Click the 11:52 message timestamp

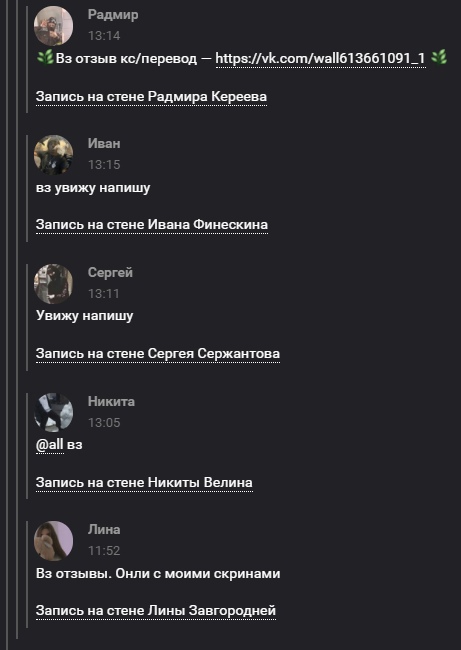104,551
